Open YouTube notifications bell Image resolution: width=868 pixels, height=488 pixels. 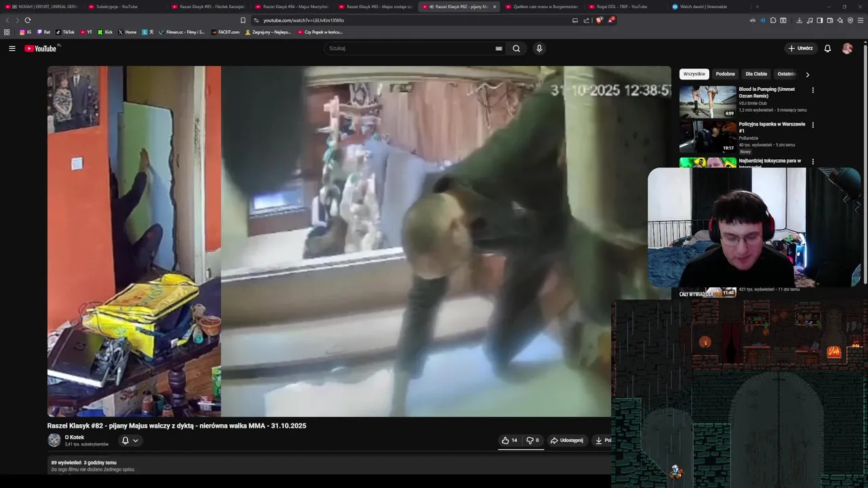(827, 48)
